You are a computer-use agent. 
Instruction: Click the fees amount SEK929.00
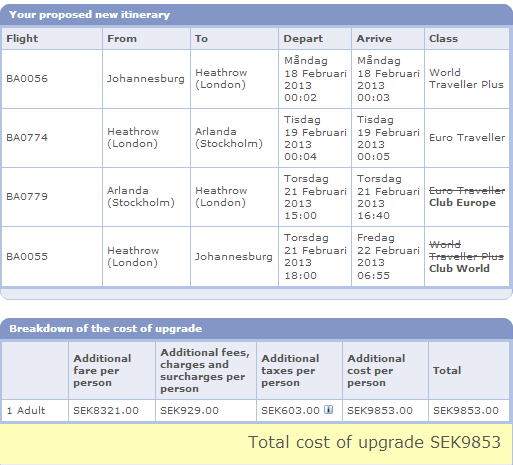[x=189, y=410]
